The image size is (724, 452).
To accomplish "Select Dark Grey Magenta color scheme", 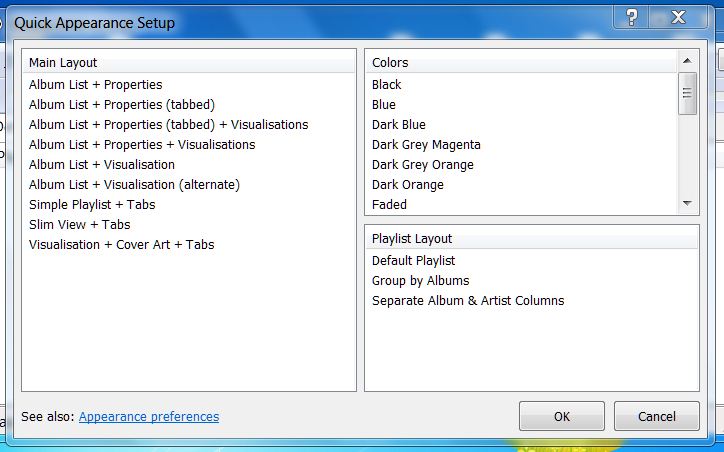I will pyautogui.click(x=426, y=145).
